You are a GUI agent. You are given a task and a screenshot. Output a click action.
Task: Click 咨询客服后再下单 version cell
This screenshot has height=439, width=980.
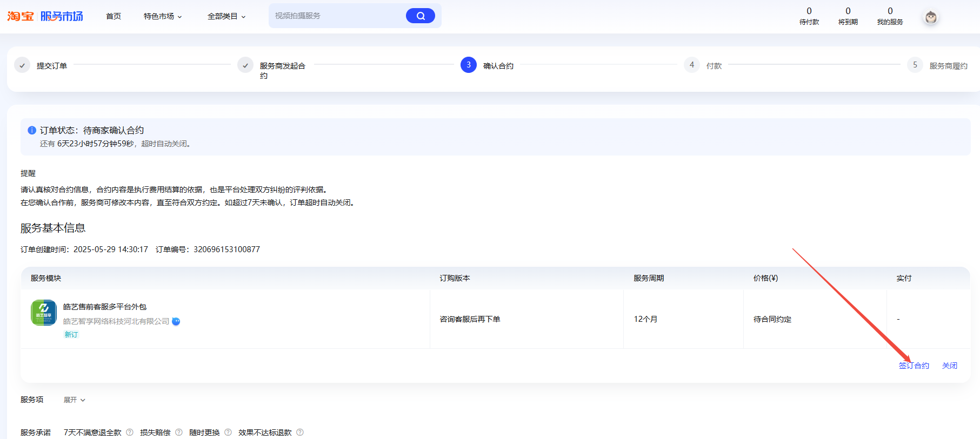pyautogui.click(x=470, y=319)
